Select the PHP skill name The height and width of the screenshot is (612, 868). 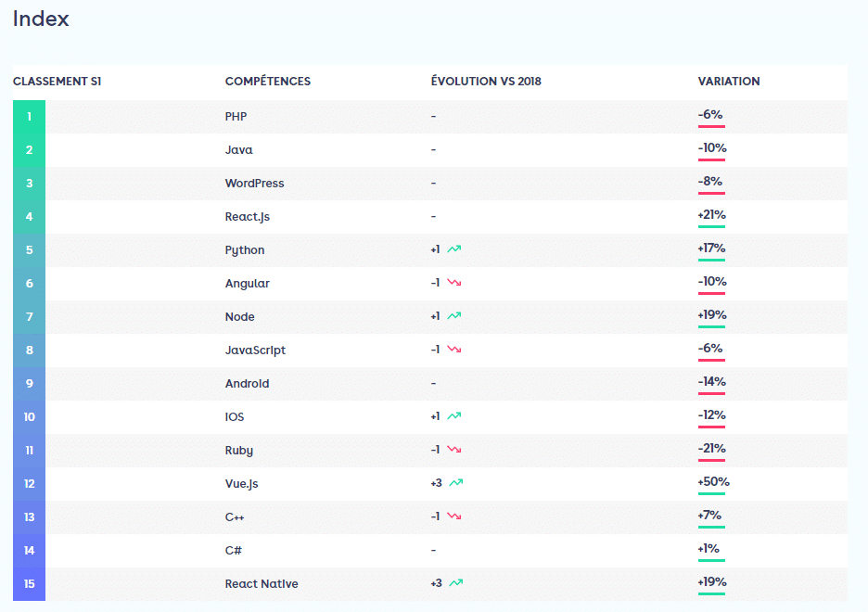click(236, 117)
